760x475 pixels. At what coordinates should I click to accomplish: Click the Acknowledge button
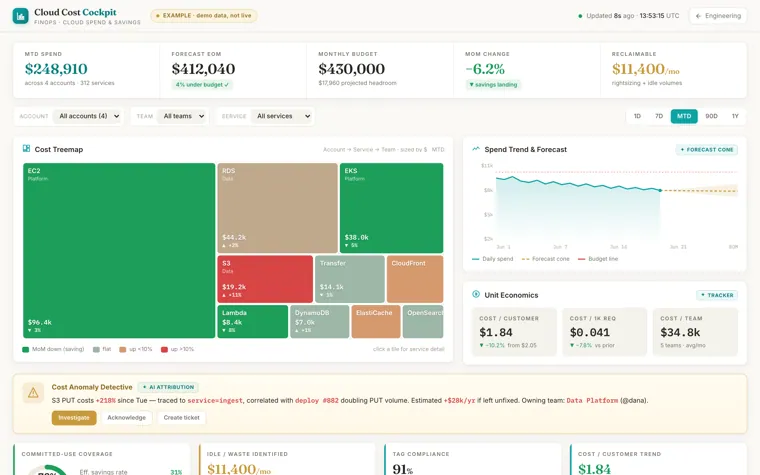click(127, 418)
